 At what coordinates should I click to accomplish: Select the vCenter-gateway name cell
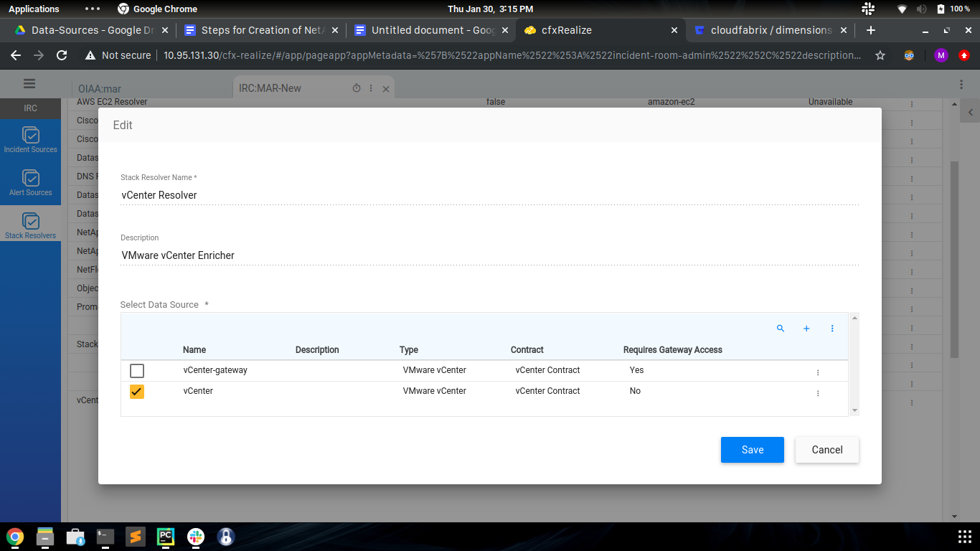(215, 370)
